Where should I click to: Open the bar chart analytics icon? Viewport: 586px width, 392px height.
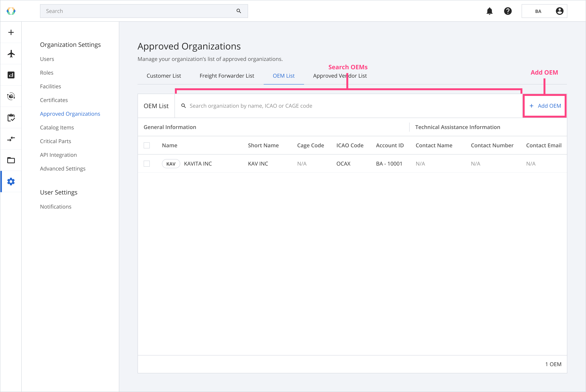pyautogui.click(x=11, y=75)
